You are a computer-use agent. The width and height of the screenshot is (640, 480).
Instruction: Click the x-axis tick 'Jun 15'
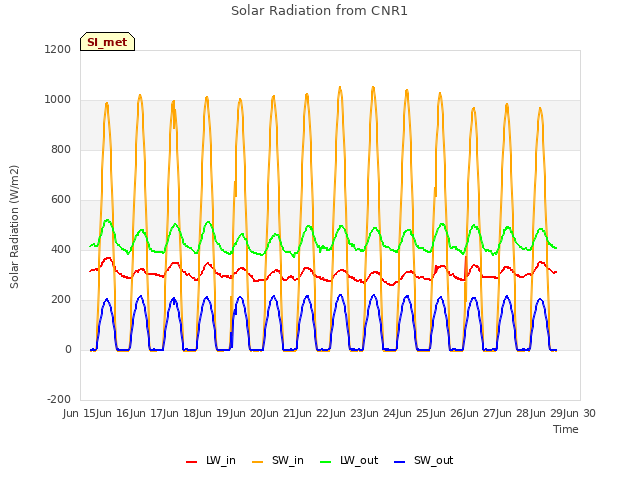click(x=80, y=413)
